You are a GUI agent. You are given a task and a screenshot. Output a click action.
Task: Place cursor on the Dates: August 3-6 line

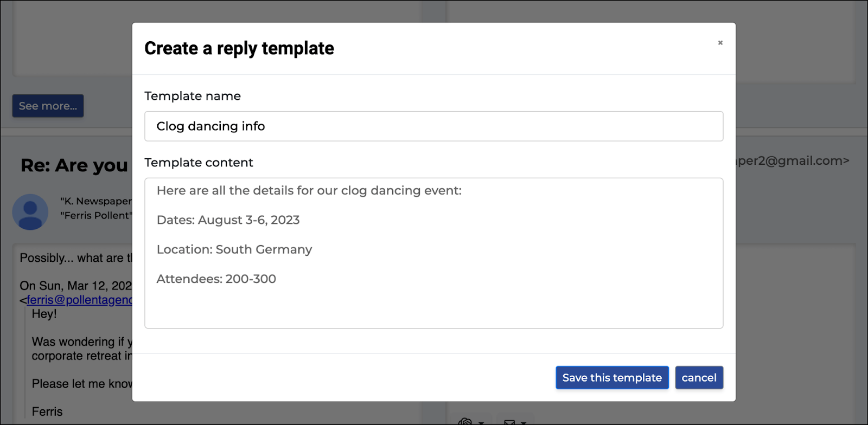228,220
